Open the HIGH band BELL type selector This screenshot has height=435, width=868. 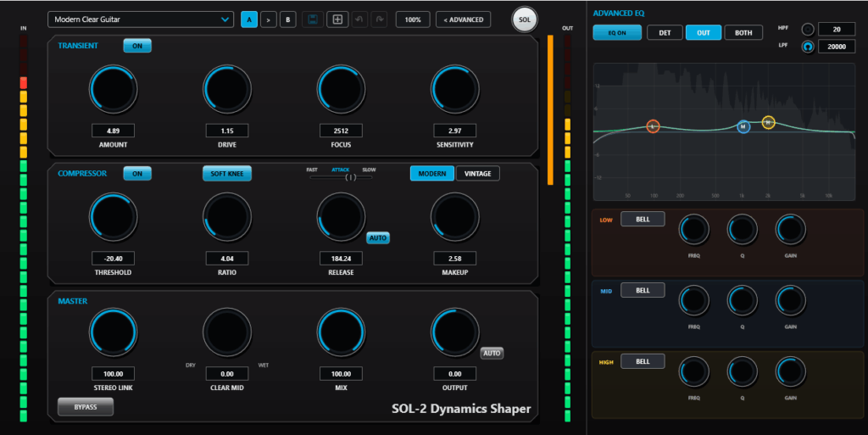coord(643,361)
